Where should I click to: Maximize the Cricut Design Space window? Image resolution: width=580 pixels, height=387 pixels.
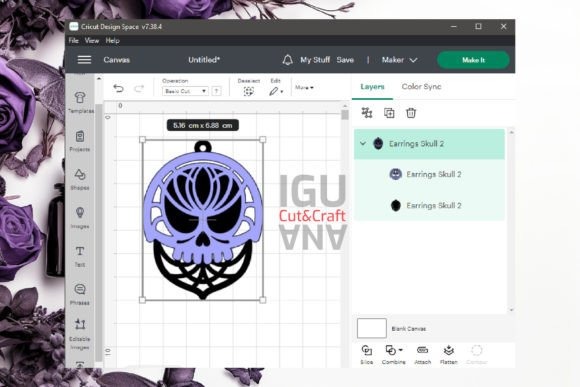(x=478, y=26)
